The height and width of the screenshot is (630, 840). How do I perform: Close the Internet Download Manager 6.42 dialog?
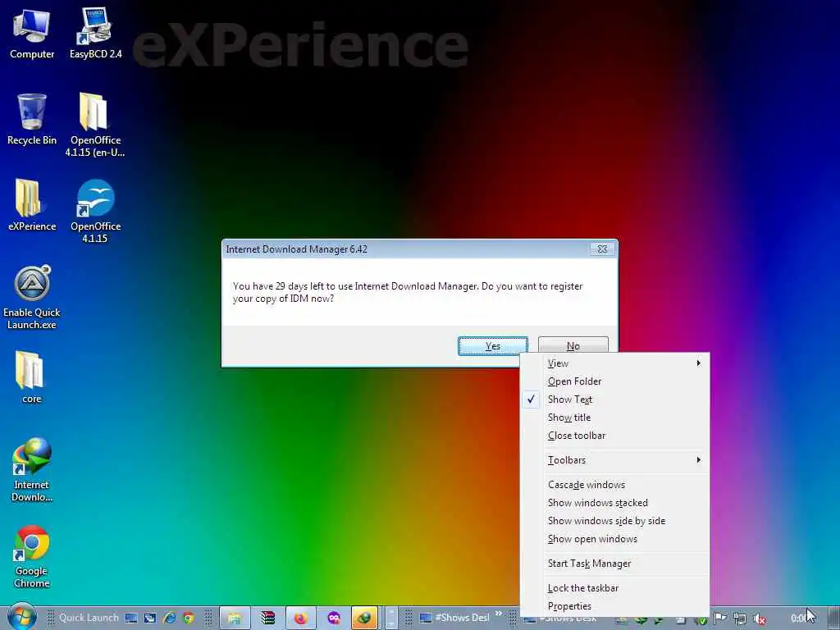coord(602,249)
